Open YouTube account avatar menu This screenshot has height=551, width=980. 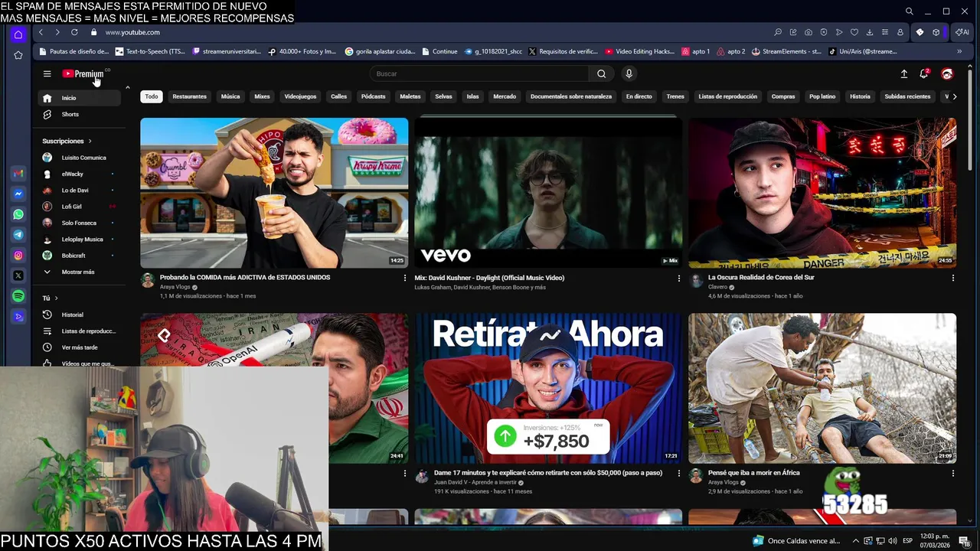(947, 73)
